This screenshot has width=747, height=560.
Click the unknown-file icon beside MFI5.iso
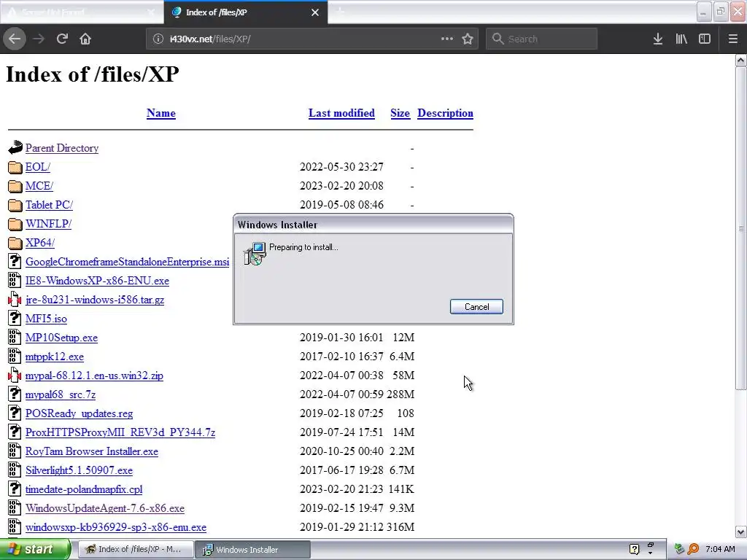click(x=15, y=318)
